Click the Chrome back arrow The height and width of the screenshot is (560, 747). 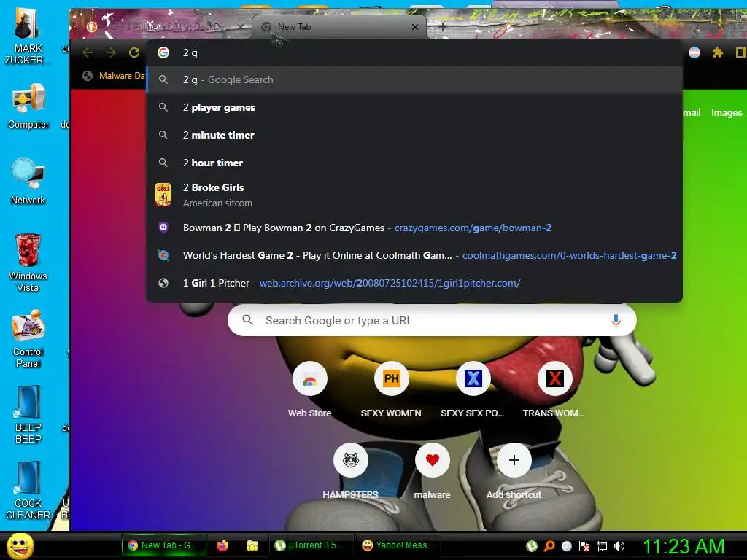point(88,52)
